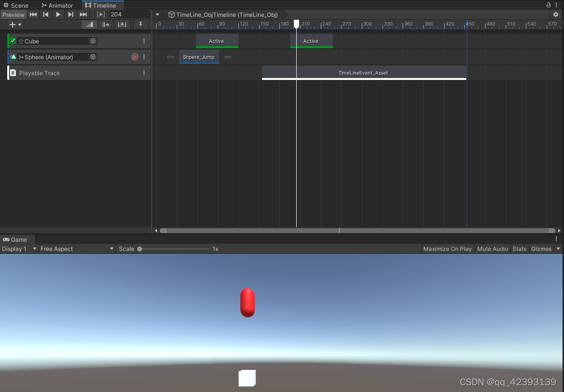Click the Playable Track script icon
This screenshot has height=392, width=564.
click(13, 73)
